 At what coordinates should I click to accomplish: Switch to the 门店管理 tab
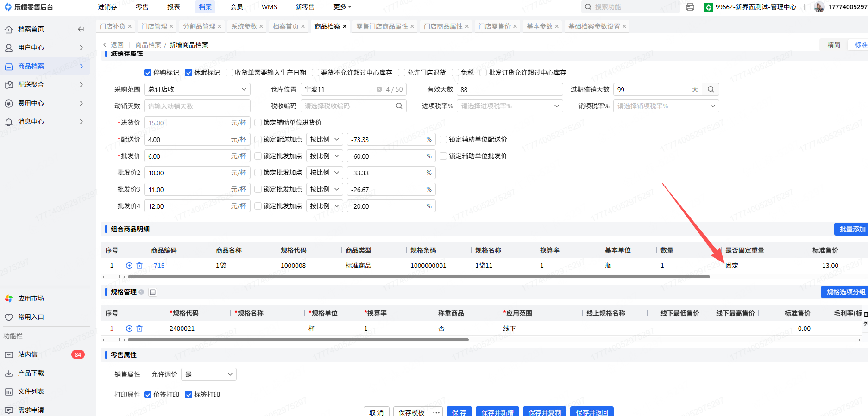pos(154,26)
